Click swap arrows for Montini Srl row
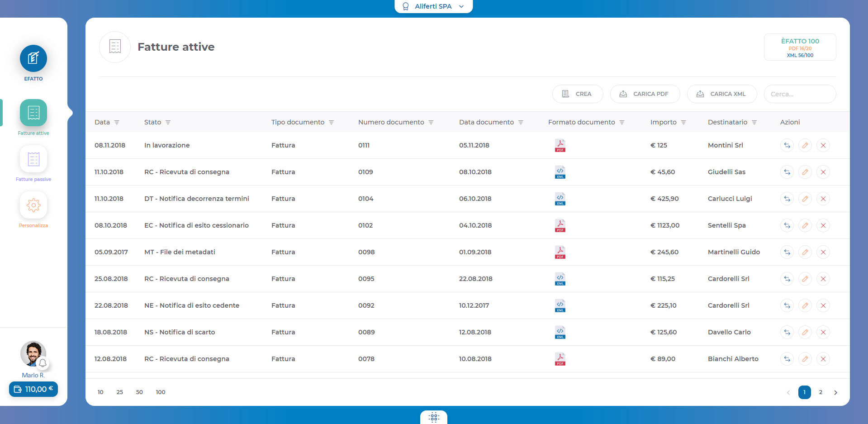The image size is (868, 424). click(787, 145)
